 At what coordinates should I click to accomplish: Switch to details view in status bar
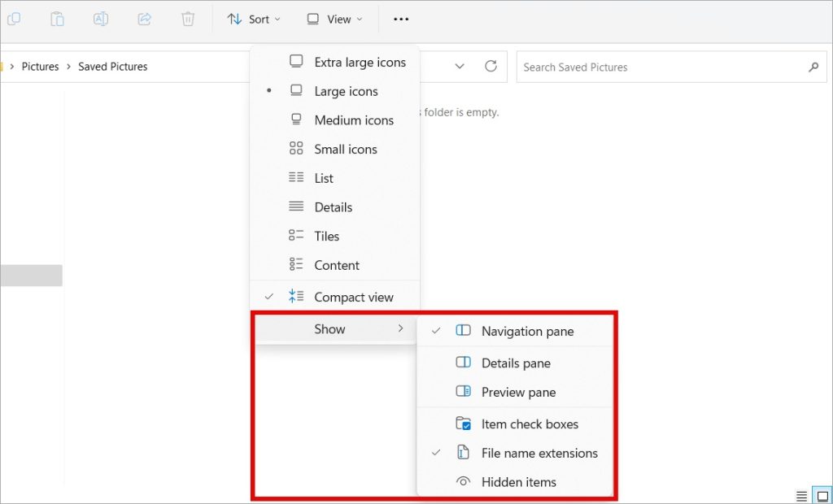[x=802, y=496]
